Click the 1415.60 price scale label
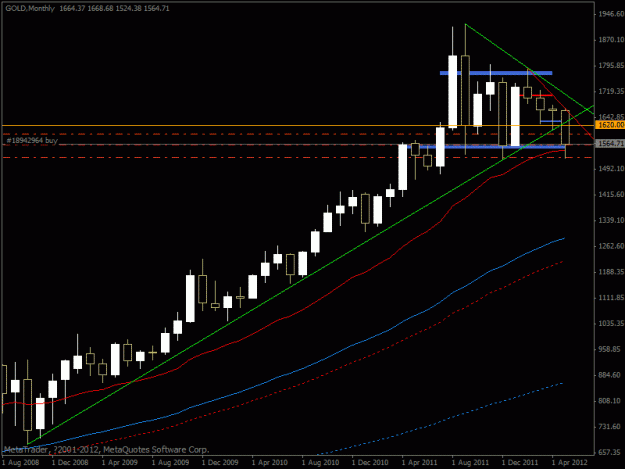Screen dimensions: 625x469 (x=611, y=194)
